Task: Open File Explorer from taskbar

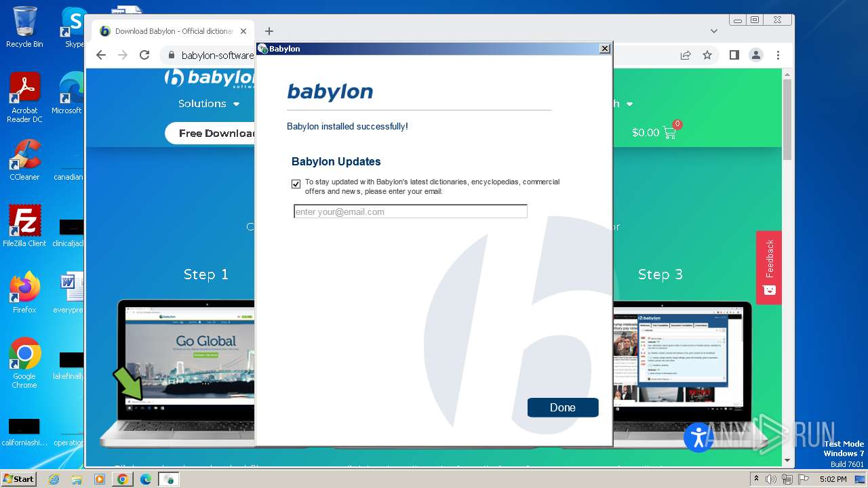Action: coord(77,479)
